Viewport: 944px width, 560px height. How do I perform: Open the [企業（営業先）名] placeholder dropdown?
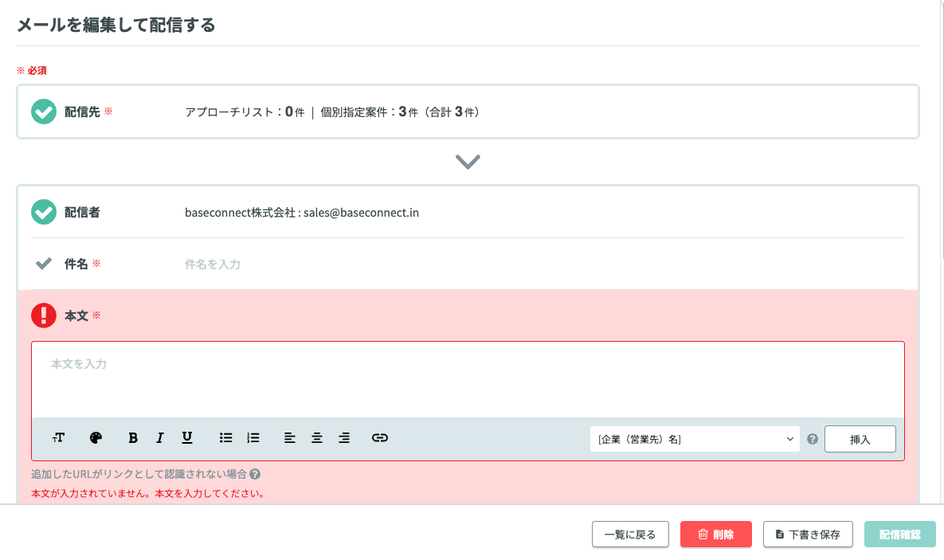click(695, 439)
